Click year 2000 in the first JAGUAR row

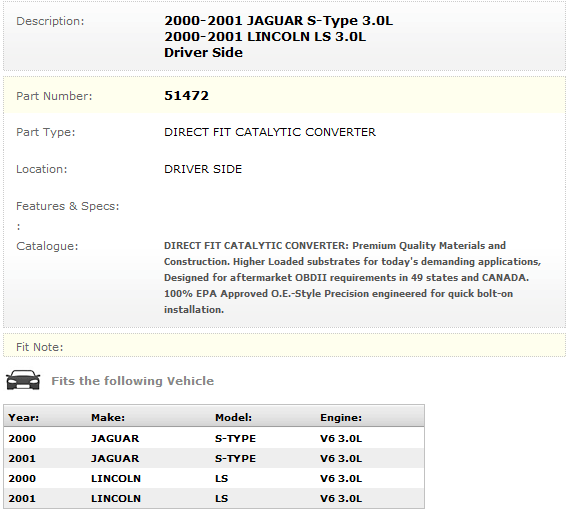click(x=22, y=438)
